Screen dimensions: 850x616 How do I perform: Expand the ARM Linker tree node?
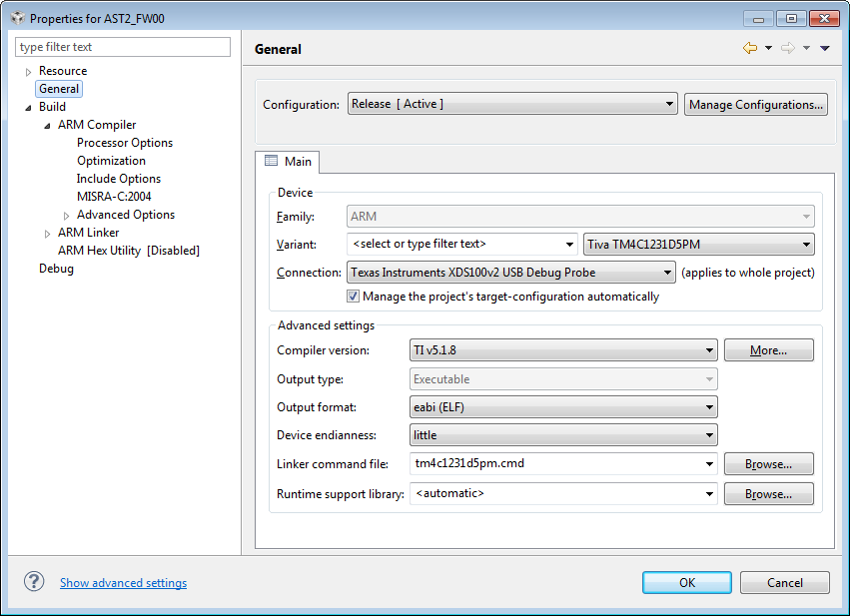[47, 234]
